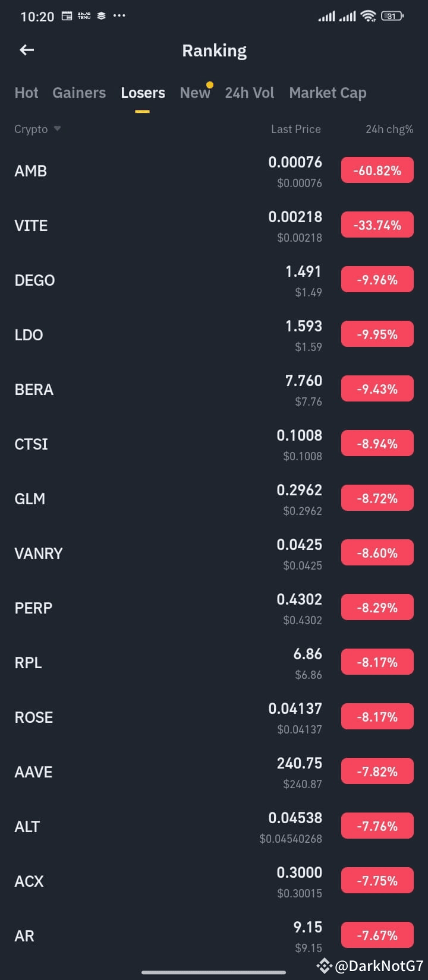
Task: Tap the battery indicator icon
Action: click(392, 16)
